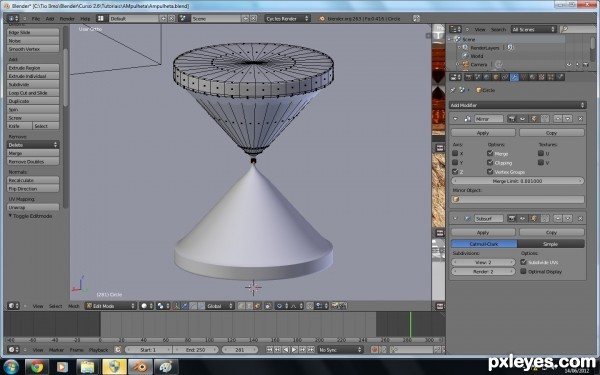Open the No Sync playback dropdown
The image size is (600, 375).
point(340,349)
